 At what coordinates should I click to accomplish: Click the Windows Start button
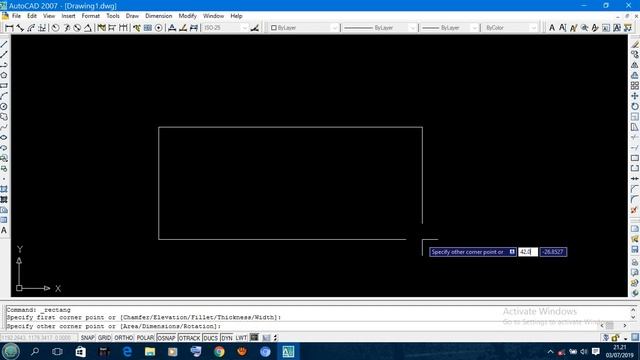coord(11,351)
